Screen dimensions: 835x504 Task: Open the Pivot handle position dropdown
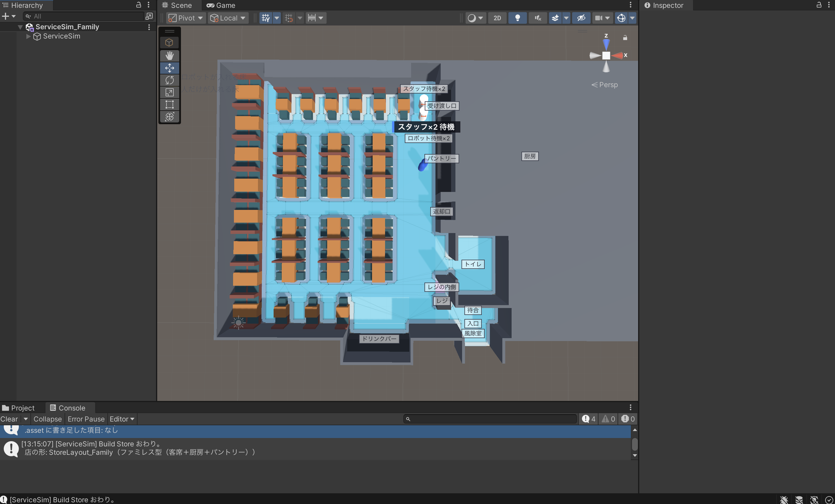point(186,18)
